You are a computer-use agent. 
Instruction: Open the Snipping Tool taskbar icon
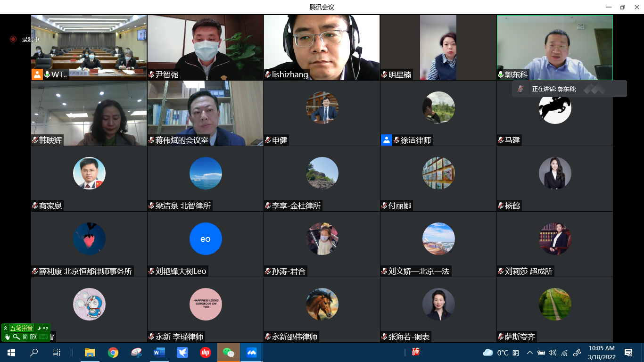click(x=136, y=352)
